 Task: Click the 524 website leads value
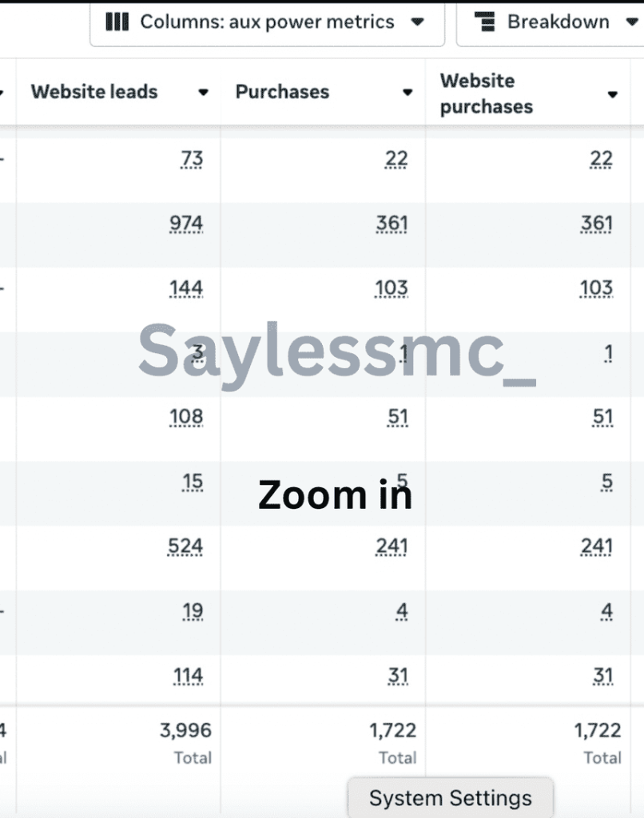point(185,546)
